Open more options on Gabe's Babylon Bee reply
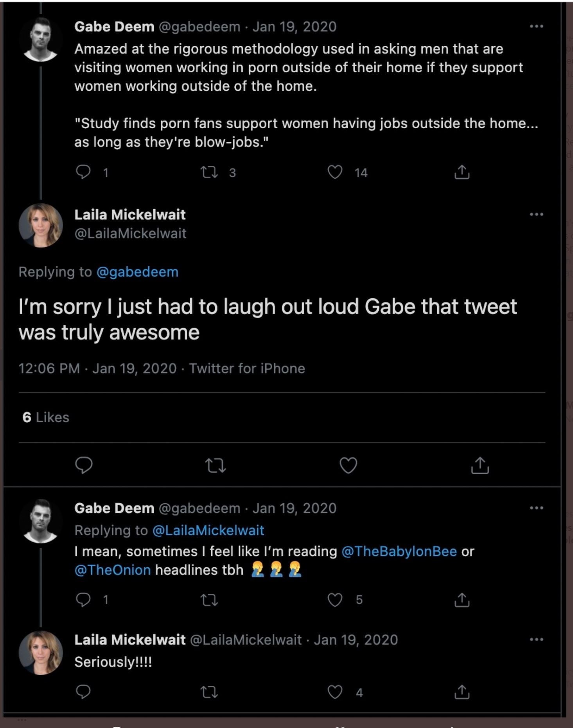This screenshot has height=728, width=573. point(536,508)
